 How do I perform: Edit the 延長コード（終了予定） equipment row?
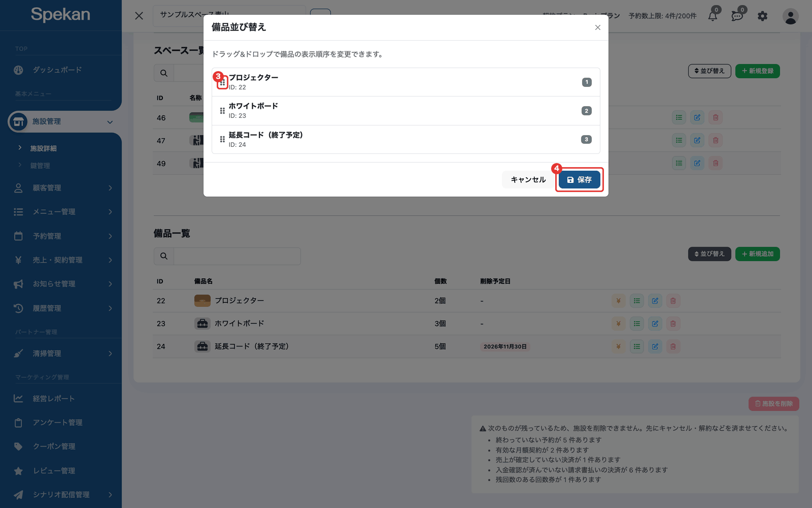(655, 346)
